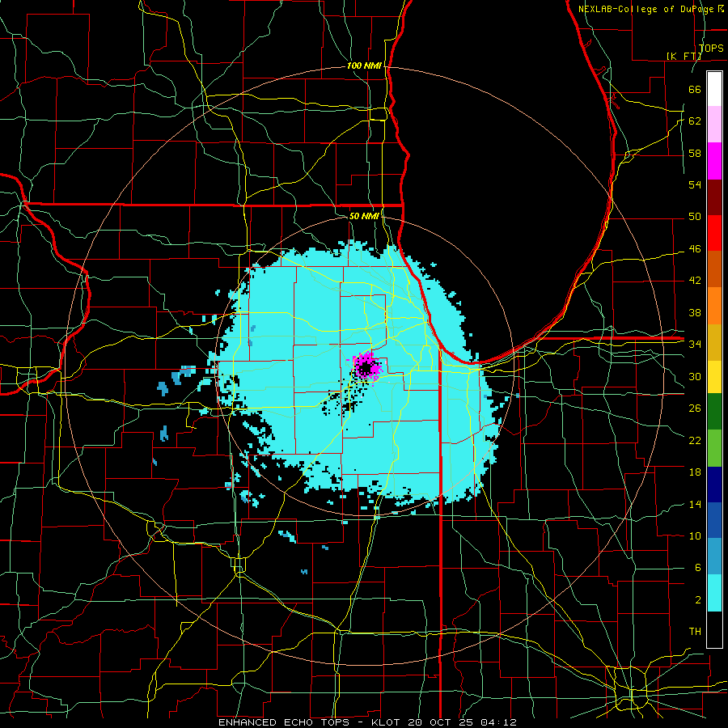Click the 14 value on the legend

point(695,504)
